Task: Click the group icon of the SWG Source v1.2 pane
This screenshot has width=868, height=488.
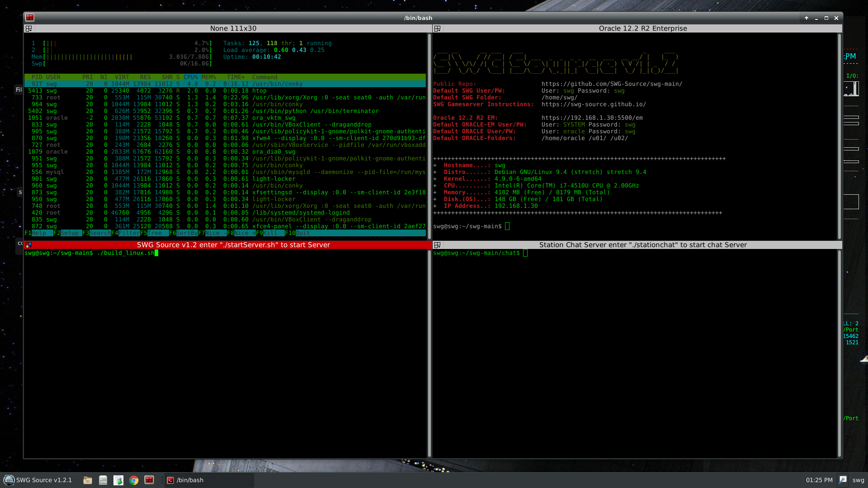Action: (x=28, y=245)
